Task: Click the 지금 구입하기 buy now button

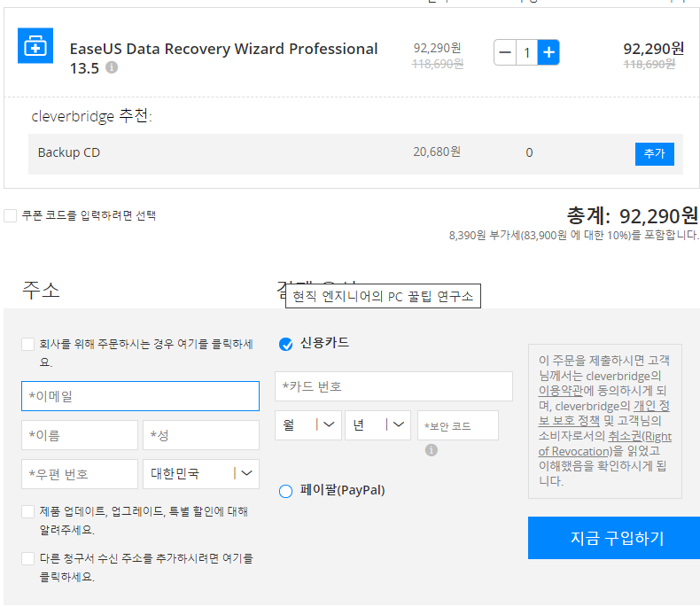Action: [x=614, y=538]
